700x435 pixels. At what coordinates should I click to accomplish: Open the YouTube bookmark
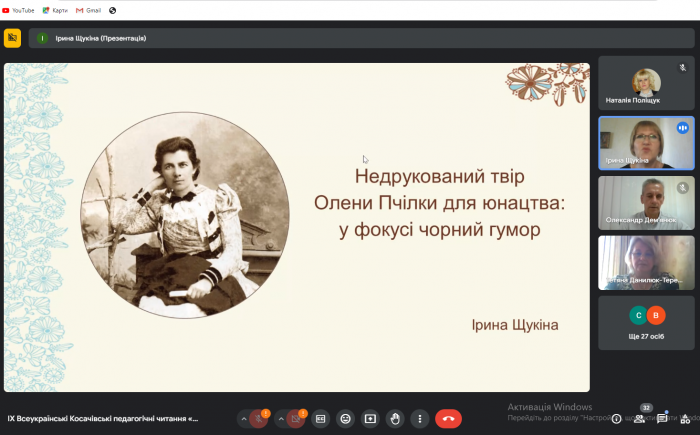(x=18, y=10)
